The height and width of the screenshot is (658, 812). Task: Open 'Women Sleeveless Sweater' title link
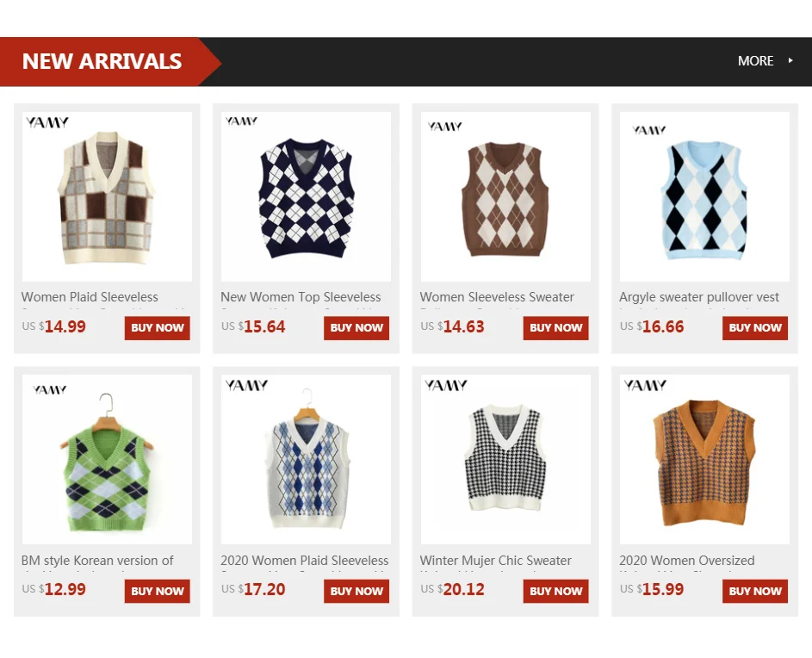click(x=497, y=297)
